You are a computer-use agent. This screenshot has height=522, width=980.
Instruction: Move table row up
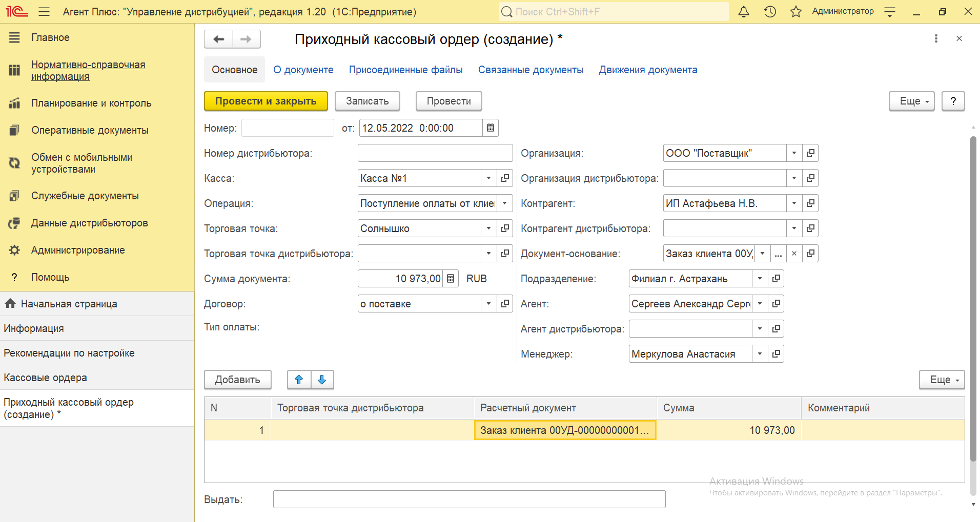(x=299, y=380)
